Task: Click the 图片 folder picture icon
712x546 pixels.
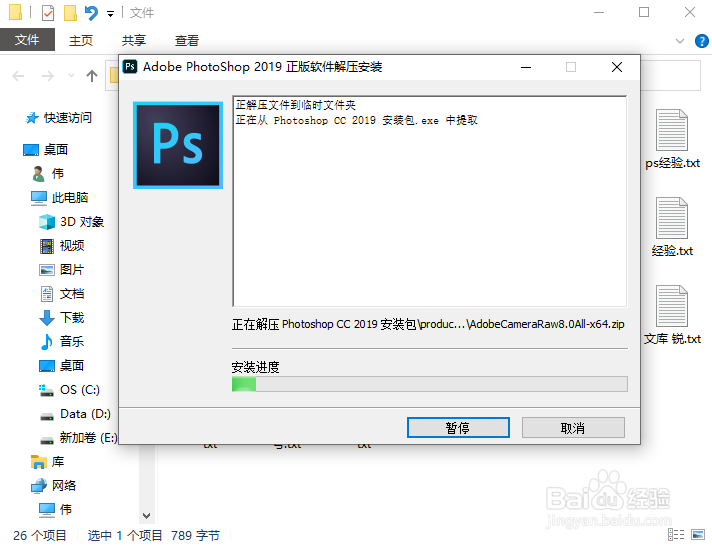Action: coord(47,270)
